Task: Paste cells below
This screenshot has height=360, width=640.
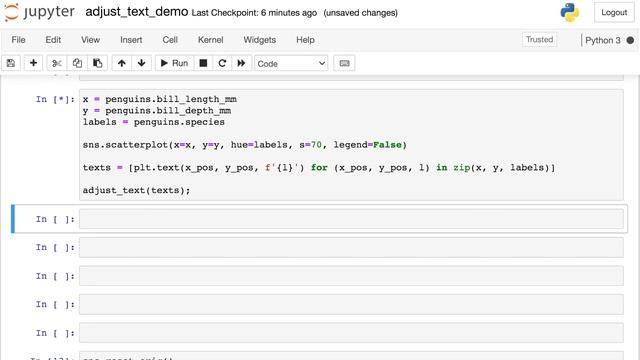Action: tap(98, 63)
